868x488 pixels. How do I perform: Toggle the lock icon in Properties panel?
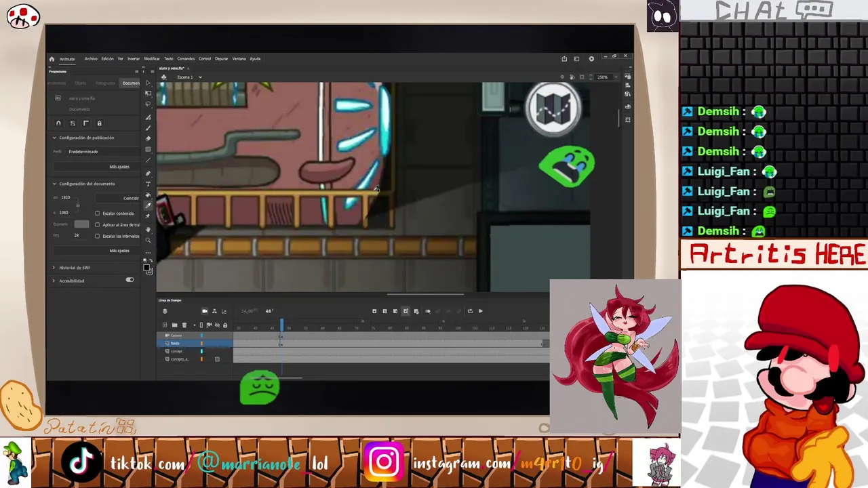[99, 123]
